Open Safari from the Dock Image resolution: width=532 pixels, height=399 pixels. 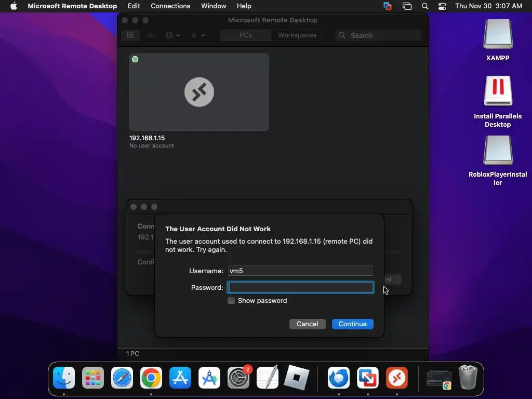[x=122, y=378]
